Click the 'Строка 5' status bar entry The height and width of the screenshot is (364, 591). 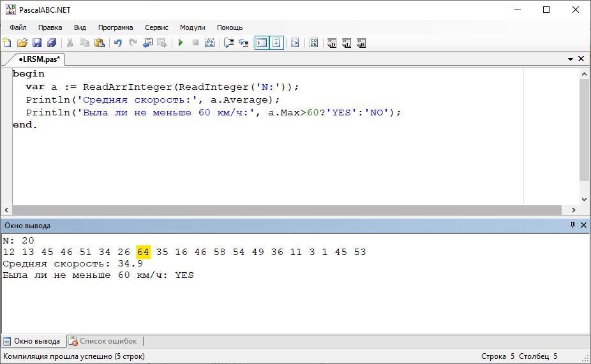point(498,356)
